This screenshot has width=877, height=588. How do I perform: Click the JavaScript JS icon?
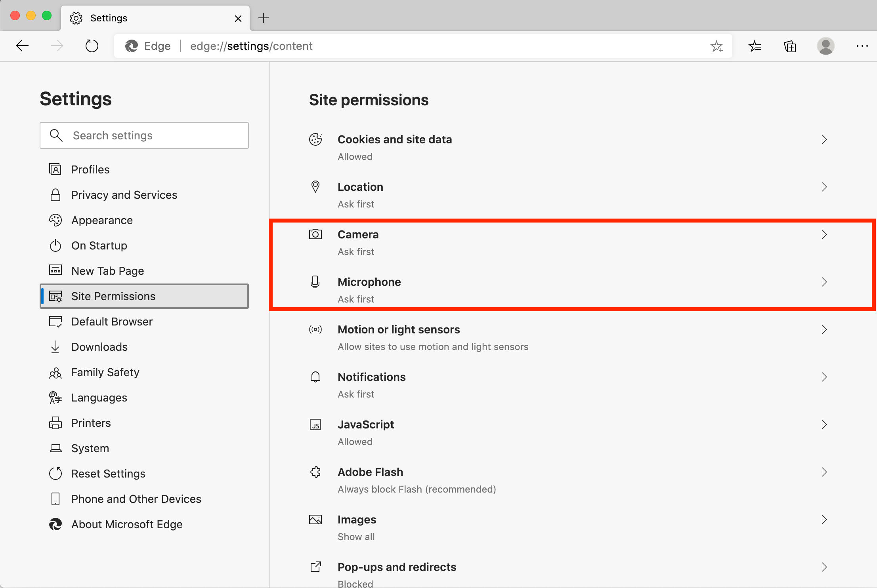pos(315,424)
